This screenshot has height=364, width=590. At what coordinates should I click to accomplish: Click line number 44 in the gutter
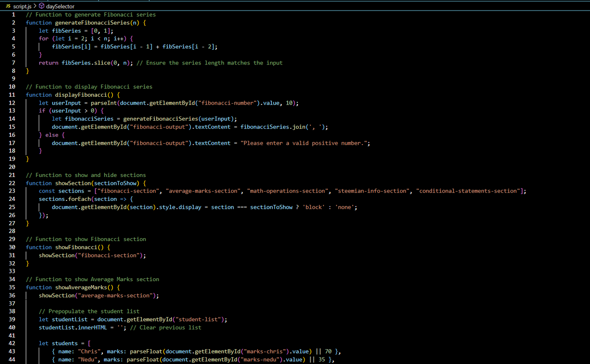(12, 359)
